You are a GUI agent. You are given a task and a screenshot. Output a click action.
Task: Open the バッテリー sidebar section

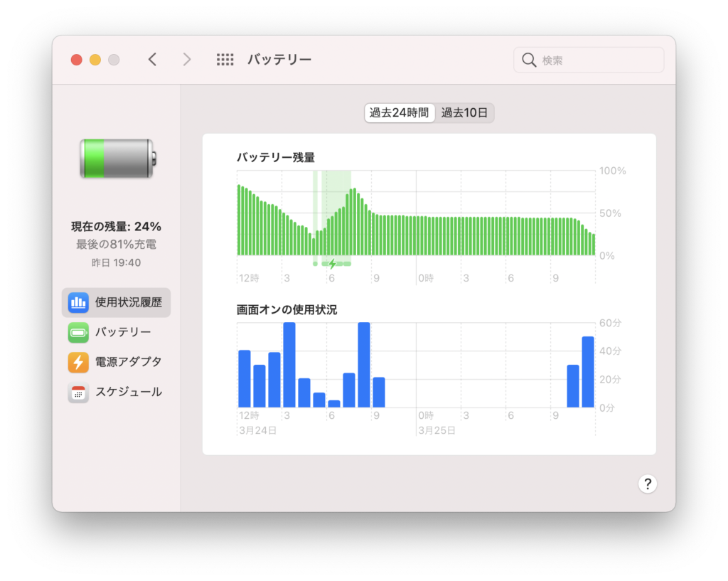tap(116, 332)
